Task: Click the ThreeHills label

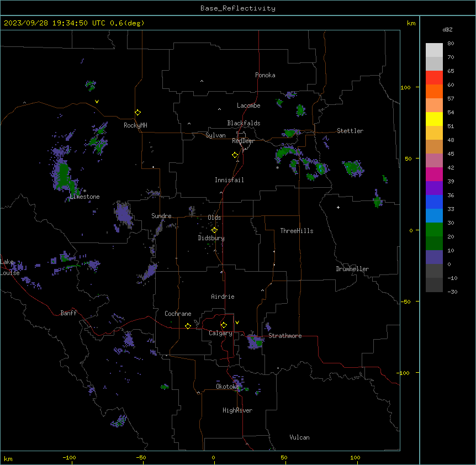Action: pos(297,231)
